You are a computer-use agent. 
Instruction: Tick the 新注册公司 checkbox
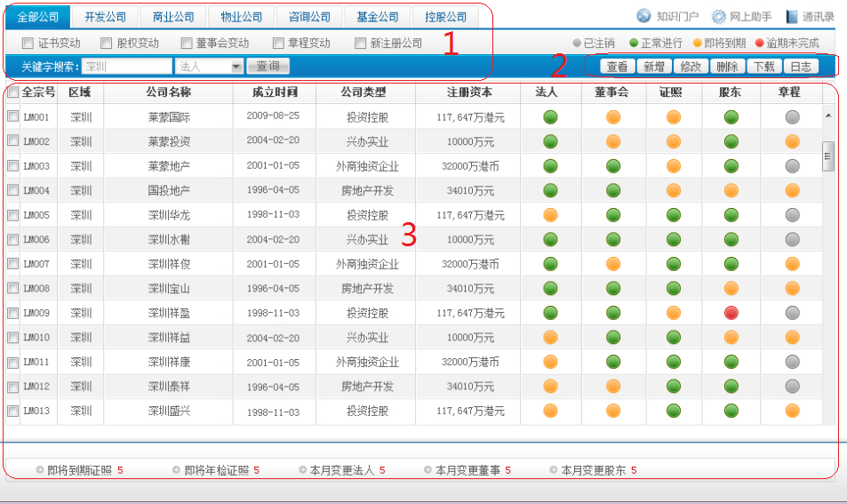coord(360,43)
